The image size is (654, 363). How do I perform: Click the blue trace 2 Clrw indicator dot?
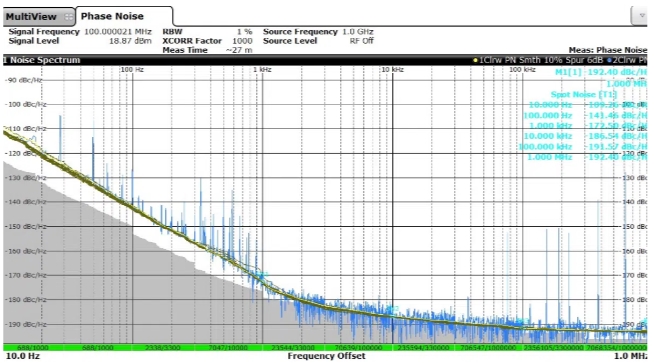[x=609, y=60]
